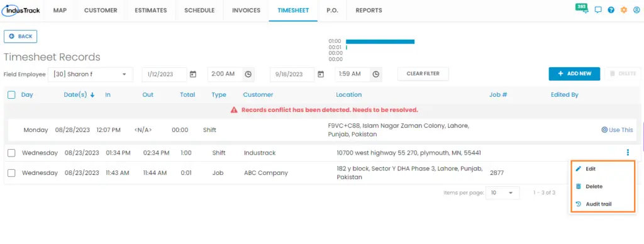This screenshot has height=244, width=644.
Task: Open the user profile icon
Action: tap(636, 10)
